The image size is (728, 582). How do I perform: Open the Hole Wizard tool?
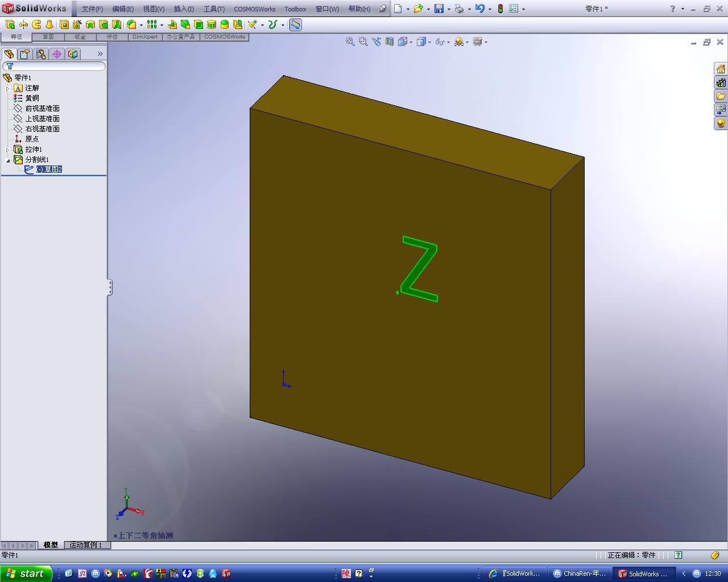pos(77,24)
